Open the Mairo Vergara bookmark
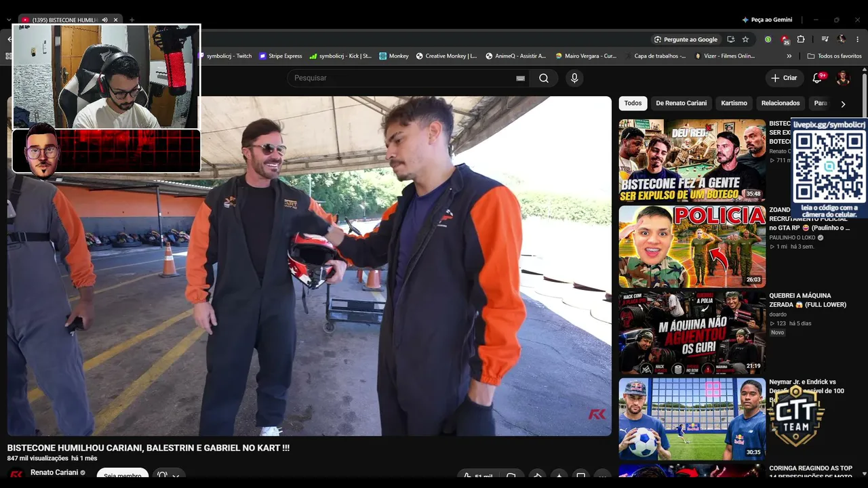This screenshot has width=868, height=488. (x=586, y=56)
